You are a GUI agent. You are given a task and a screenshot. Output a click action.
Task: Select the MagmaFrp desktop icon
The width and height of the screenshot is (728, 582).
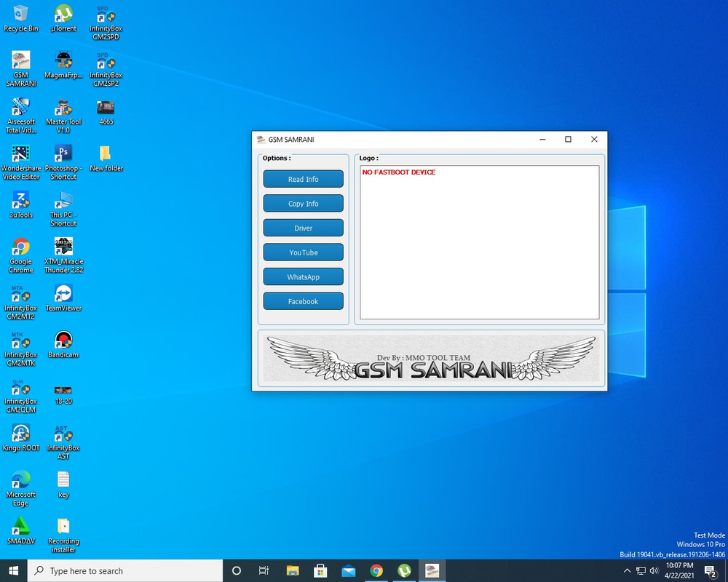click(x=63, y=65)
